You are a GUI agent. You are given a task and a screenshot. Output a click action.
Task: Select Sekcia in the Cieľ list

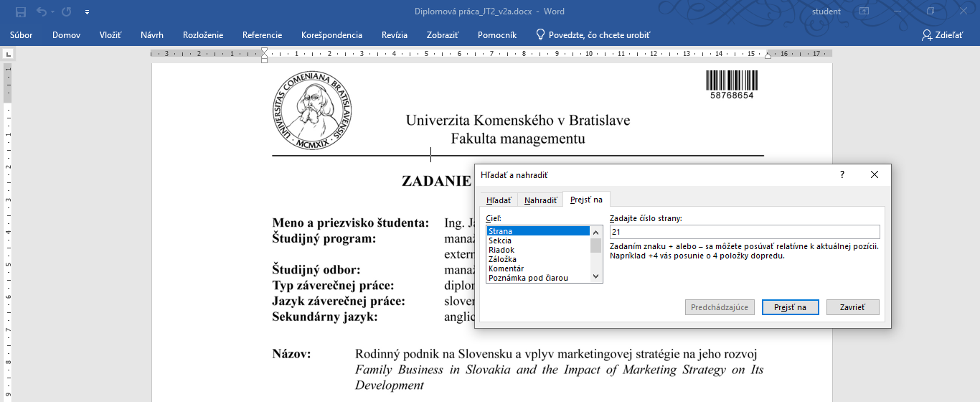pos(538,240)
